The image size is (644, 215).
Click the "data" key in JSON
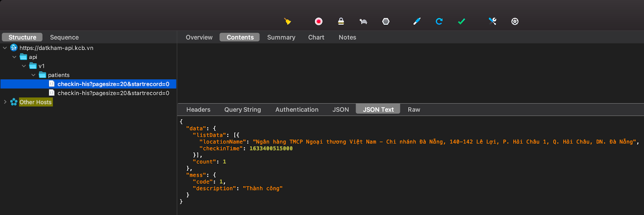pyautogui.click(x=196, y=129)
